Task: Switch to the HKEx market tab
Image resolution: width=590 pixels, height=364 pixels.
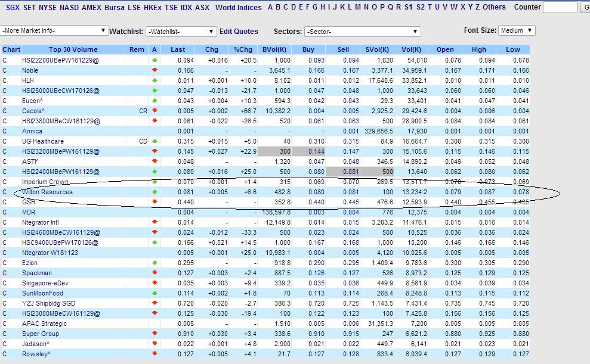Action: (153, 8)
